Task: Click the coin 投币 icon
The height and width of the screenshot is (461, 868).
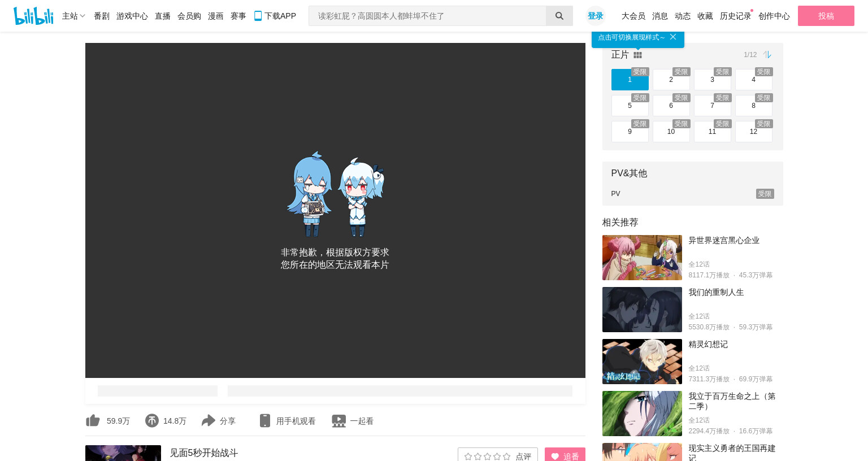Action: [152, 420]
